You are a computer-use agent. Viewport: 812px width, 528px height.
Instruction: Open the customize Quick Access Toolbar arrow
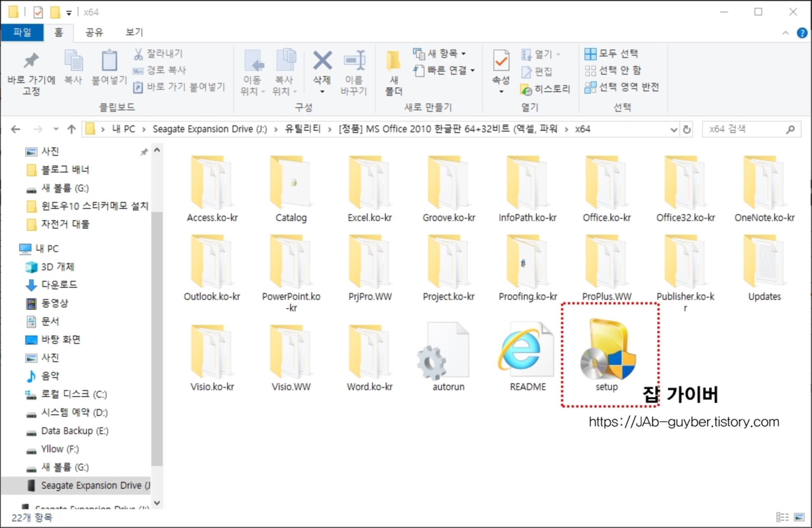click(69, 13)
